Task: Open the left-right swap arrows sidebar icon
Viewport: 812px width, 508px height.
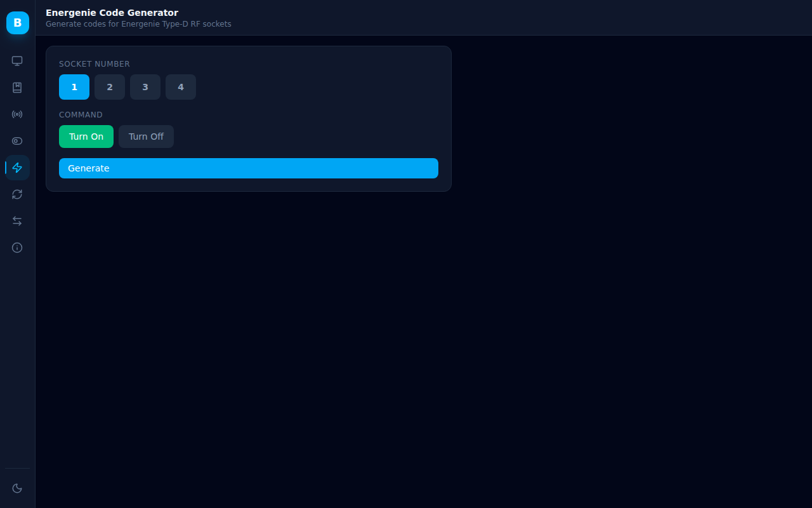Action: pyautogui.click(x=17, y=221)
